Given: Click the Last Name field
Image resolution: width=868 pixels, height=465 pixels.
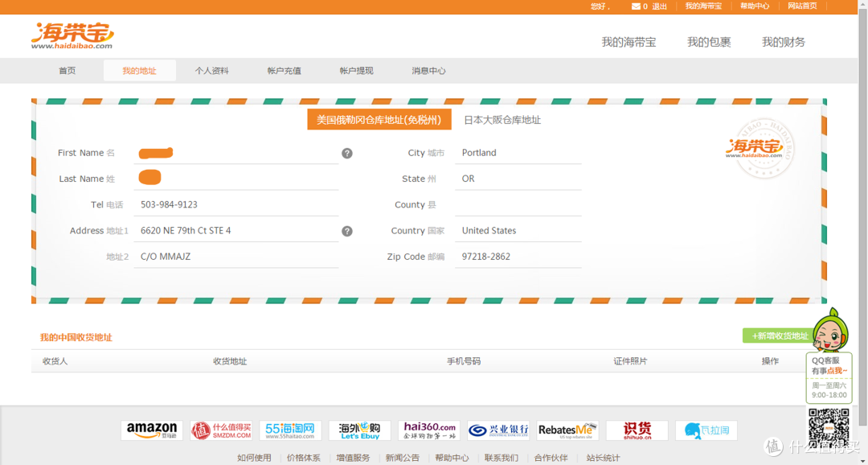Looking at the screenshot, I should tap(235, 179).
